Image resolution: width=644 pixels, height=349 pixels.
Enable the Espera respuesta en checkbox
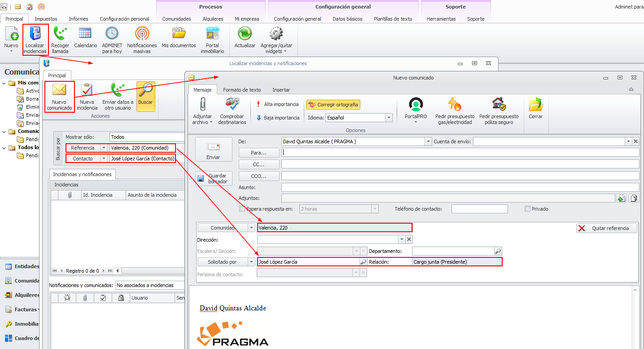(242, 209)
